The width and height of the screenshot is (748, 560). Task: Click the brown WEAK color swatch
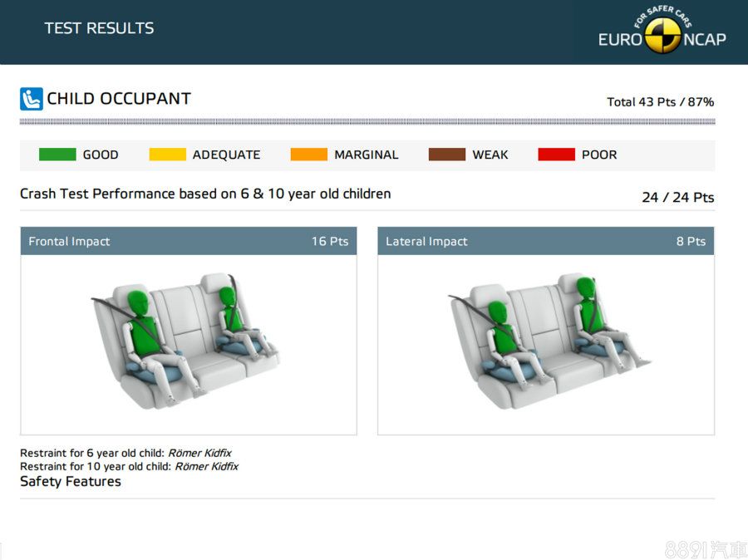pos(447,155)
